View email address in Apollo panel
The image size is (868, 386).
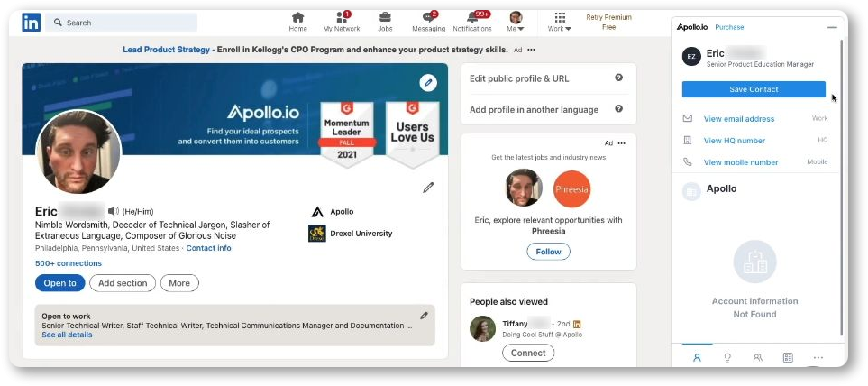point(738,118)
